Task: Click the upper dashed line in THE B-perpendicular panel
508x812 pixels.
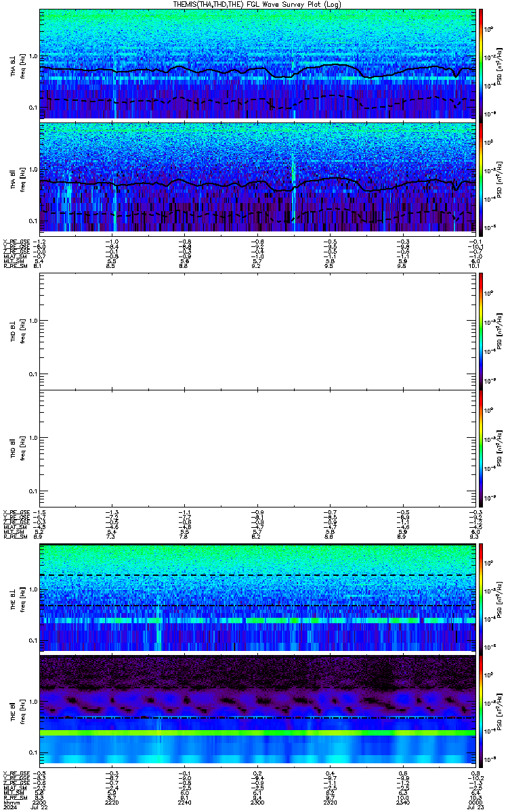Action: click(257, 575)
